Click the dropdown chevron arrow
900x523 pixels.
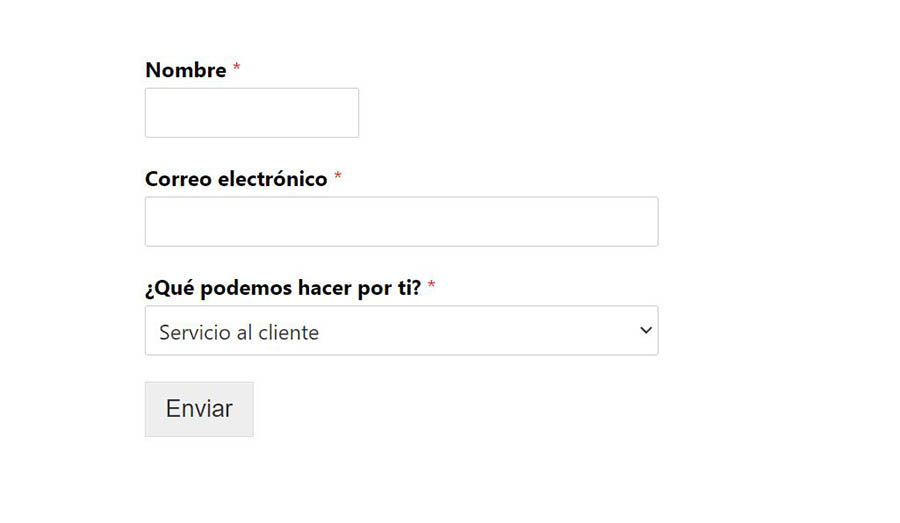646,330
